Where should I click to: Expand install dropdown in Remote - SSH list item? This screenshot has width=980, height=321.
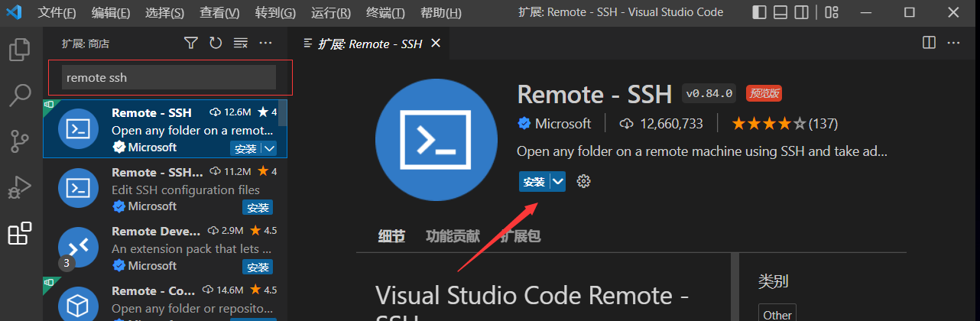pos(269,148)
